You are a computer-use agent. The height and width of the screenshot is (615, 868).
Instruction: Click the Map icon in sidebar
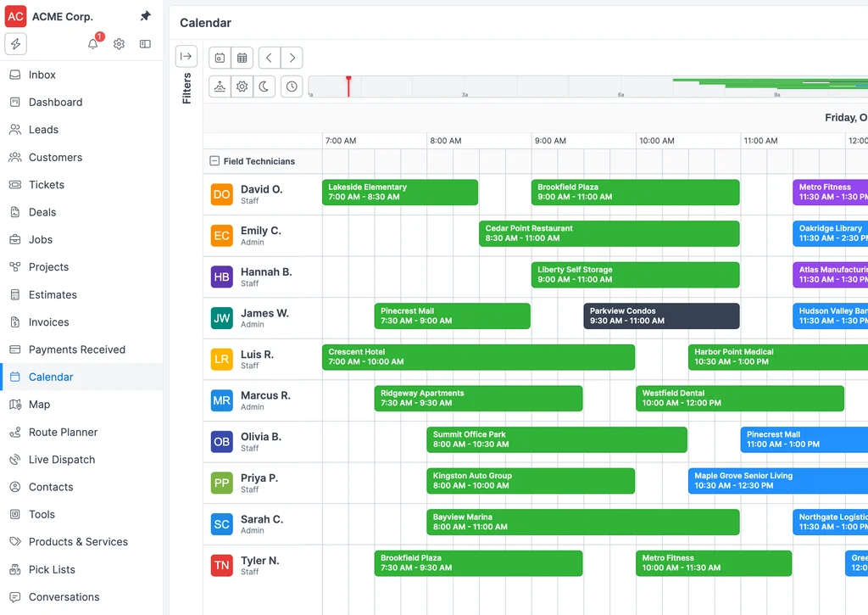click(x=15, y=405)
